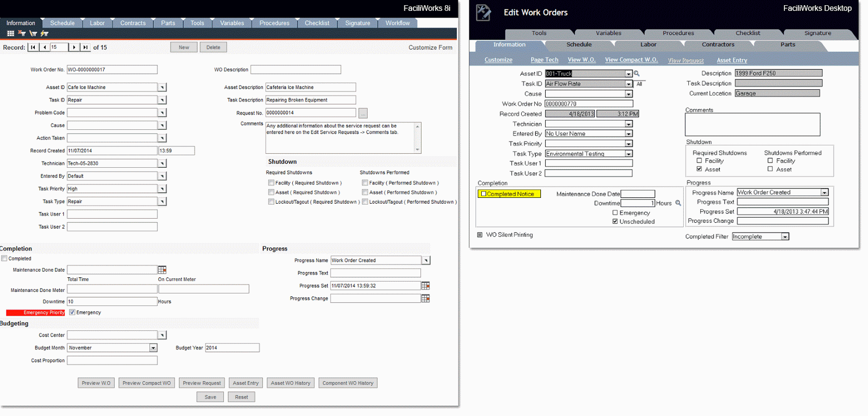
Task: Tick Facility ( Required Shutdown ) checkbox
Action: (x=271, y=183)
